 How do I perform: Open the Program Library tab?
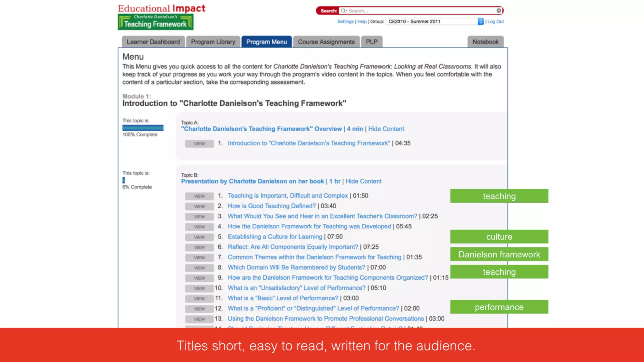pos(213,42)
